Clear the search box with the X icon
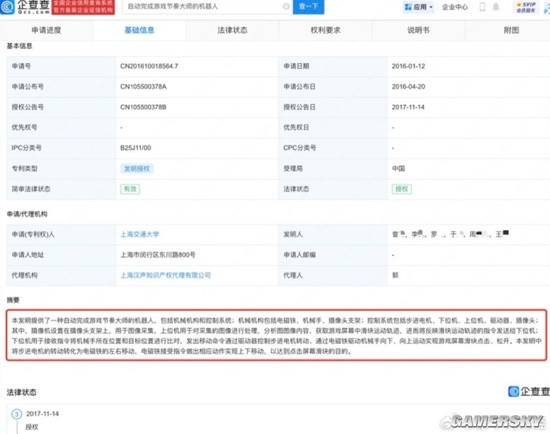 (x=286, y=6)
